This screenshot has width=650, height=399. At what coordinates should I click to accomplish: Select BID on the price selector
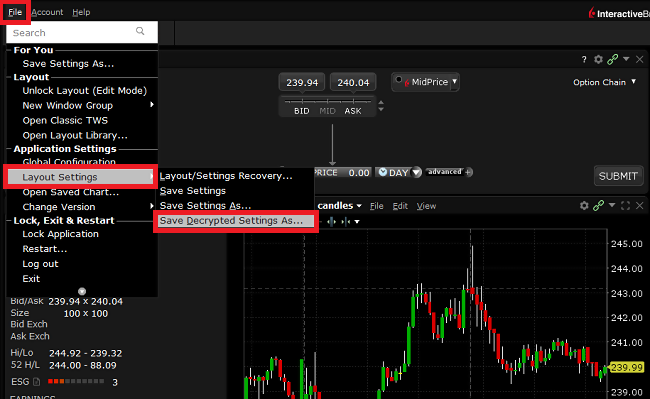point(301,111)
